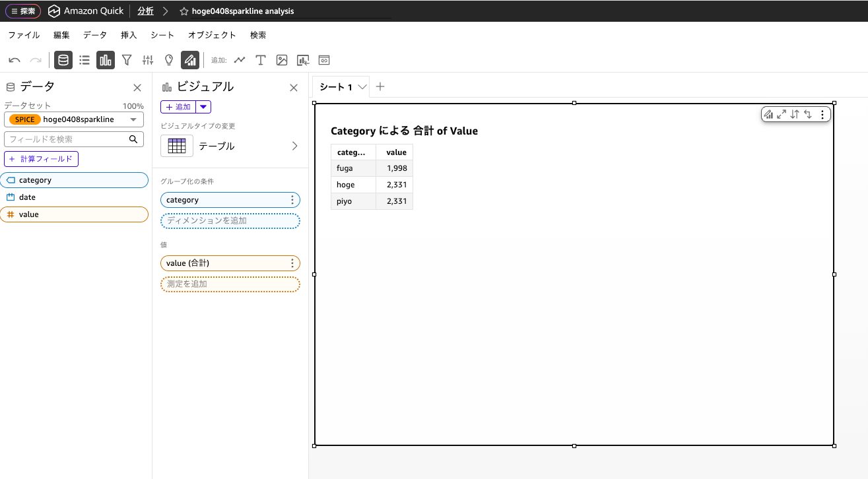Open the Filter funnel icon
The height and width of the screenshot is (479, 868).
point(127,60)
